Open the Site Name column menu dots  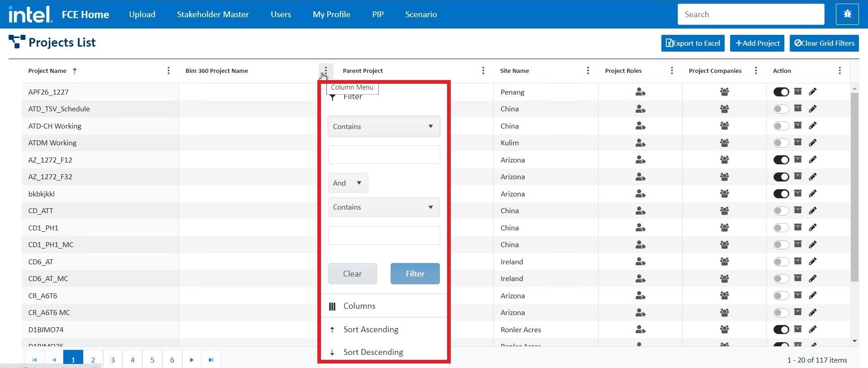click(588, 71)
